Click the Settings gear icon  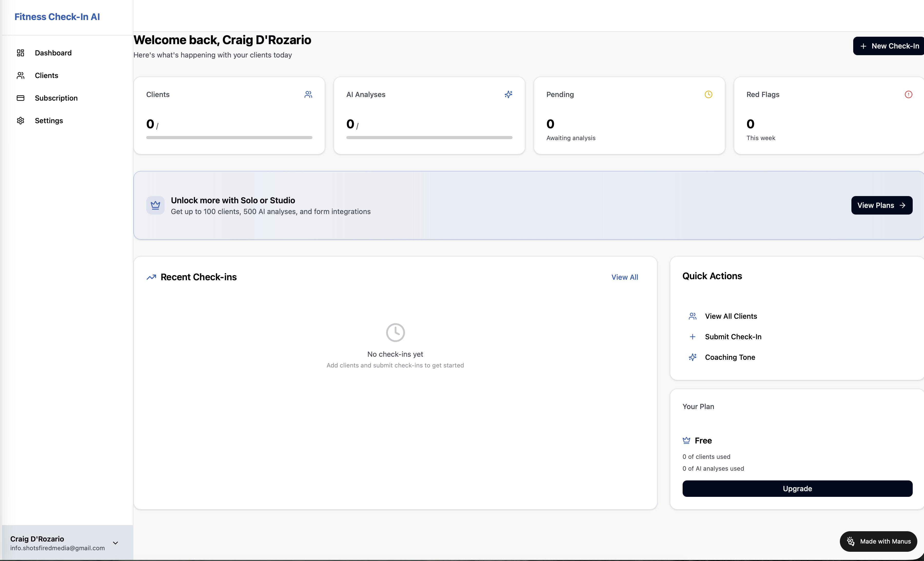click(x=21, y=120)
